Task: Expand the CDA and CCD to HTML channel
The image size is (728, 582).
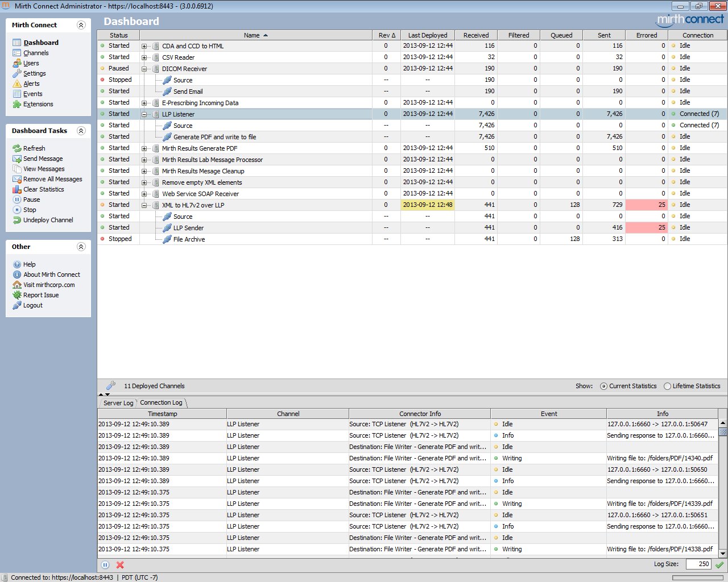Action: click(144, 46)
